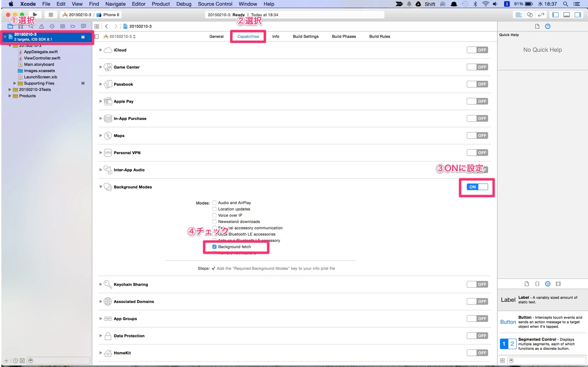Show the code snippet library
This screenshot has width=588, height=367.
[537, 284]
